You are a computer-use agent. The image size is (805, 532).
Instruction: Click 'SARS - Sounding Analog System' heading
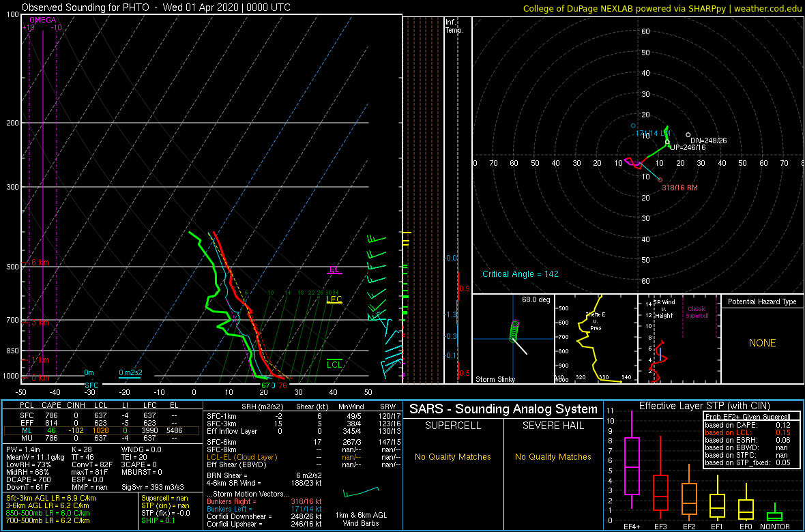point(503,409)
